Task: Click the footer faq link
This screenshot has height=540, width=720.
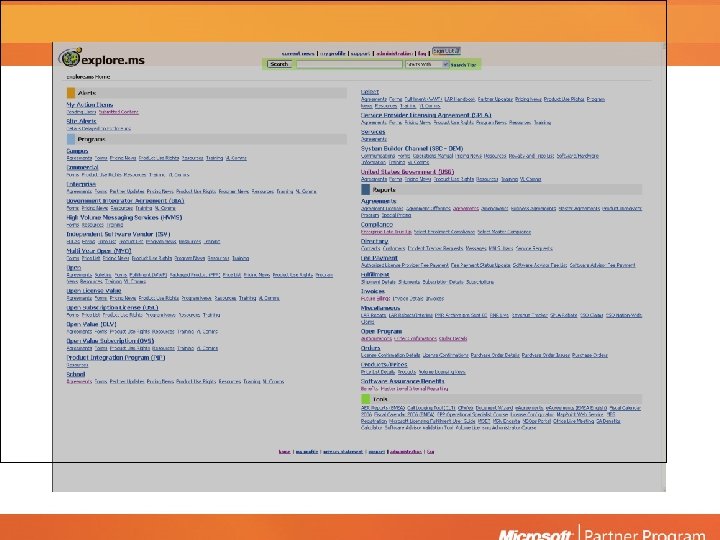Action: pos(430,452)
